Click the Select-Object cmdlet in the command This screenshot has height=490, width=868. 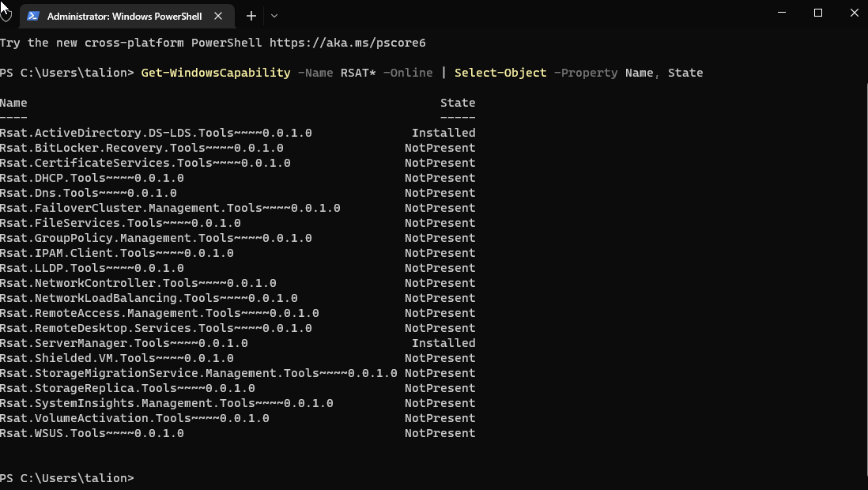click(x=500, y=73)
